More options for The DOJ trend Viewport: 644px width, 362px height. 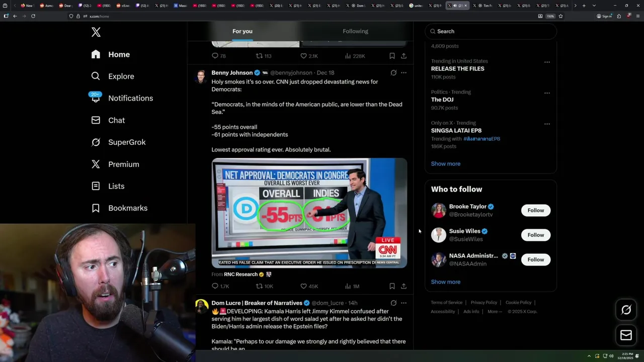click(547, 93)
